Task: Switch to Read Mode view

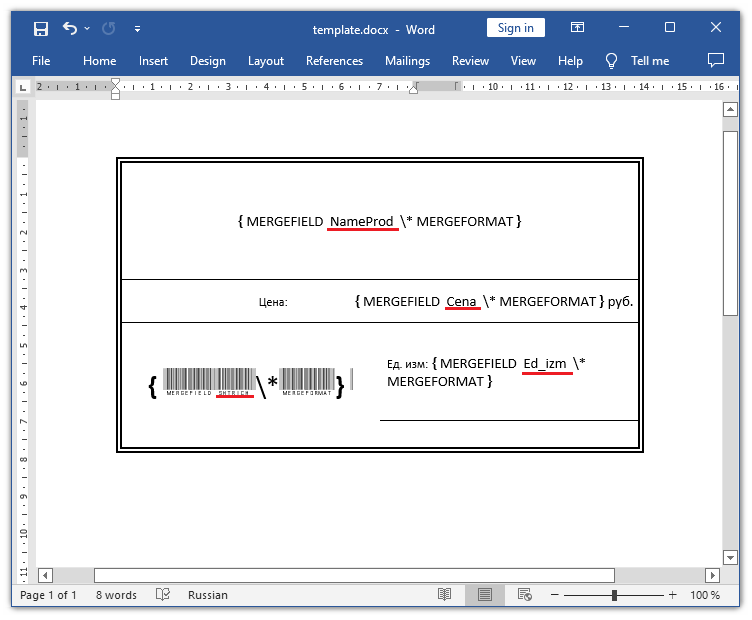Action: coord(445,595)
